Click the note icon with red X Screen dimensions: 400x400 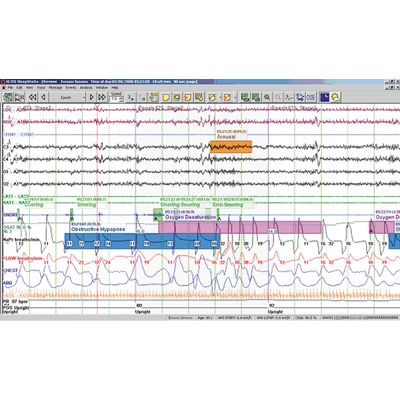(188, 97)
